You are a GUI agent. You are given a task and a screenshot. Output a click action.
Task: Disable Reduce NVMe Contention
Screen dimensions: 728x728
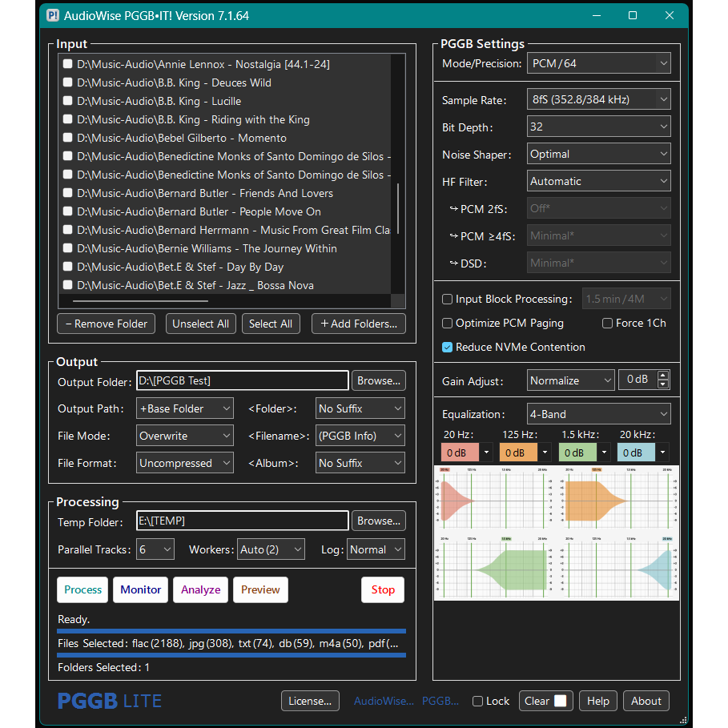[x=446, y=347]
